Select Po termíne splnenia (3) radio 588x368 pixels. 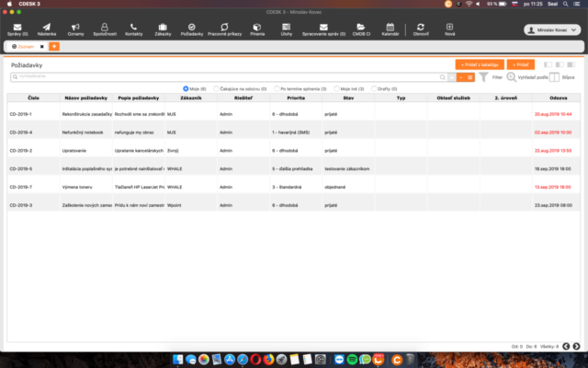(x=277, y=88)
